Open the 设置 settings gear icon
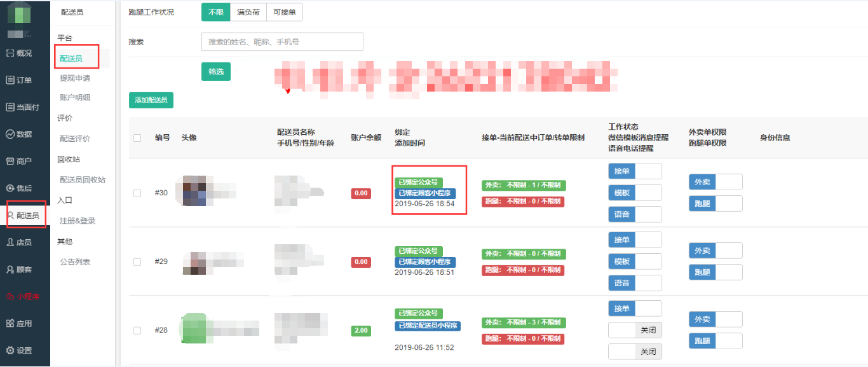Screen dimensions: 868x367 coord(10,350)
